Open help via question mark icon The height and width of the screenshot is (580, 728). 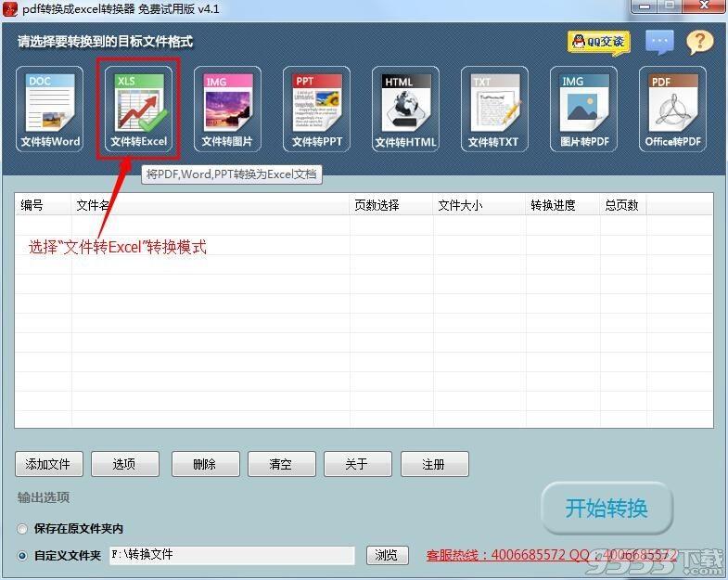[699, 43]
